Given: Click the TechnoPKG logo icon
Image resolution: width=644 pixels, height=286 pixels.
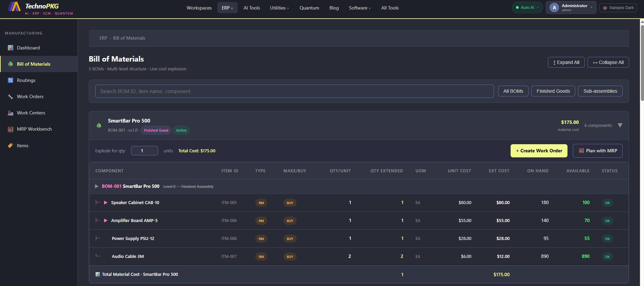Looking at the screenshot, I should (15, 6).
